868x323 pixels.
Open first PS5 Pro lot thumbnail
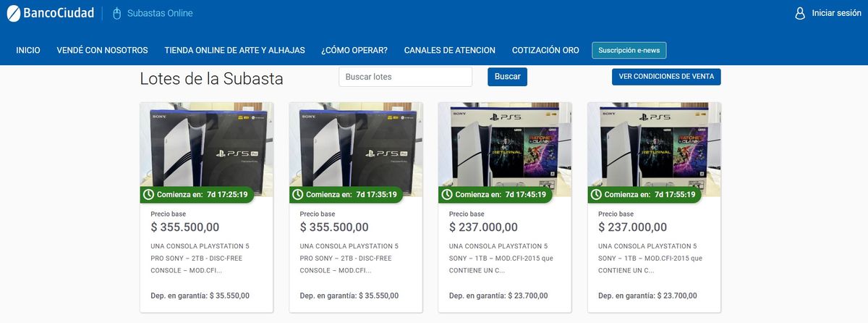[206, 149]
